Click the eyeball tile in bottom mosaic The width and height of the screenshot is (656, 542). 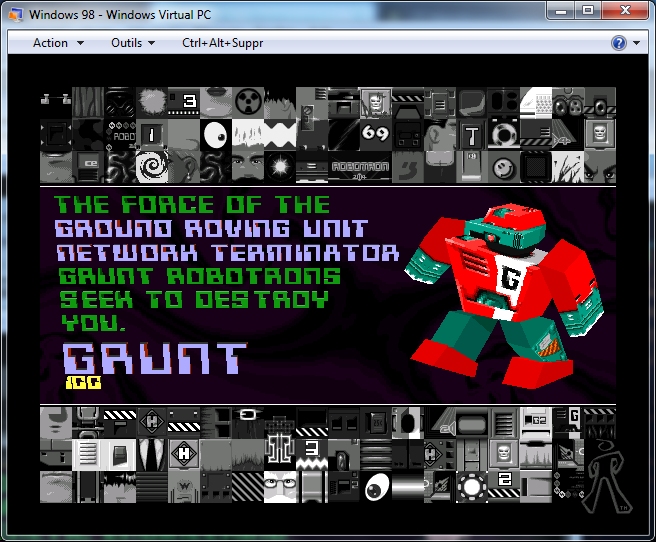(376, 487)
